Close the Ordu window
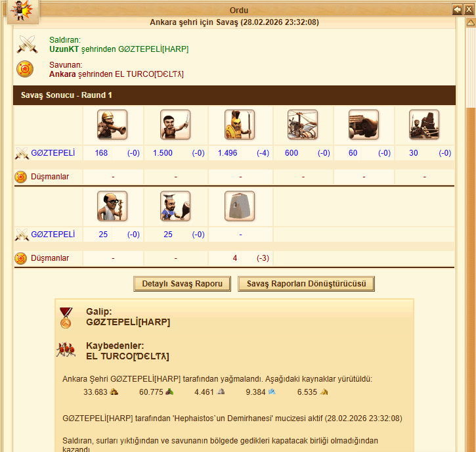 pyautogui.click(x=469, y=10)
